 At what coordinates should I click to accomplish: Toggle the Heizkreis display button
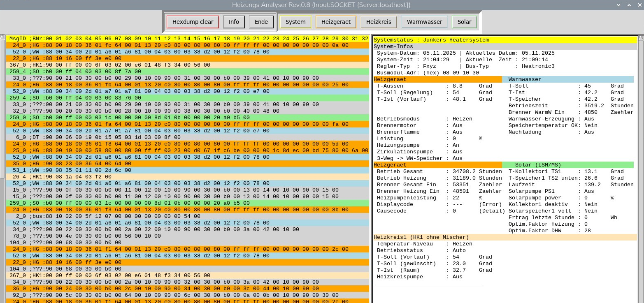[x=379, y=22]
